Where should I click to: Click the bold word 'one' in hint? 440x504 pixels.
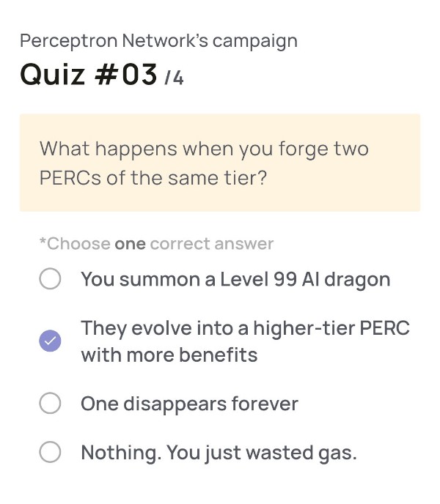pos(130,244)
